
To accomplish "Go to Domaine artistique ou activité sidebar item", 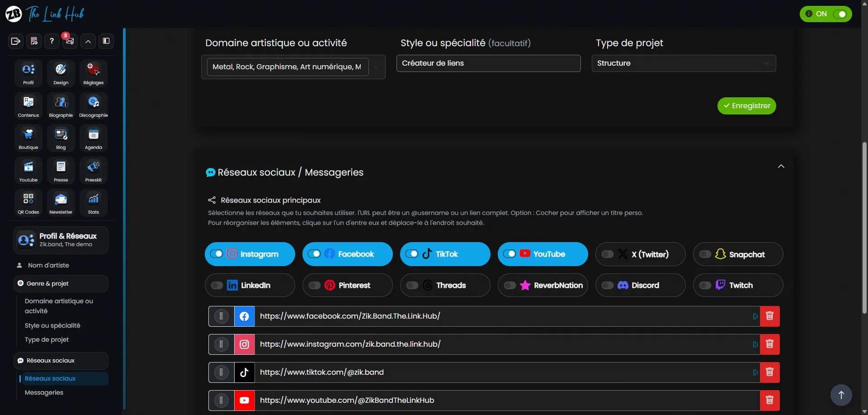I will click(x=59, y=306).
